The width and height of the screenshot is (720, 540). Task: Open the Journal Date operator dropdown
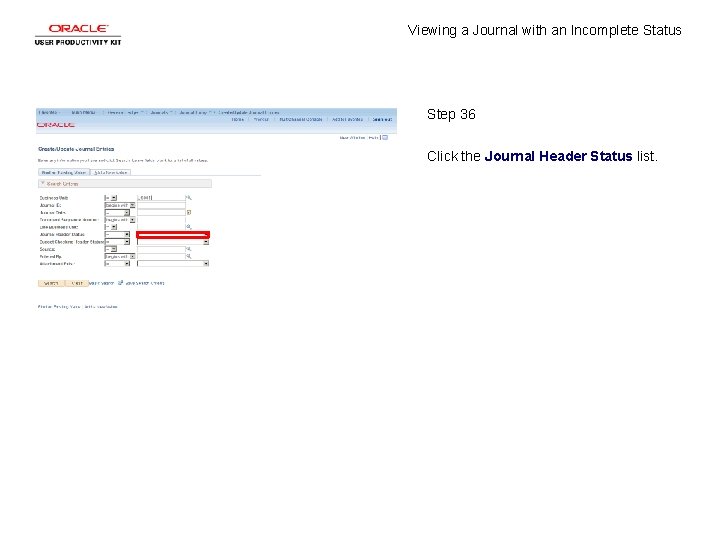tap(117, 212)
